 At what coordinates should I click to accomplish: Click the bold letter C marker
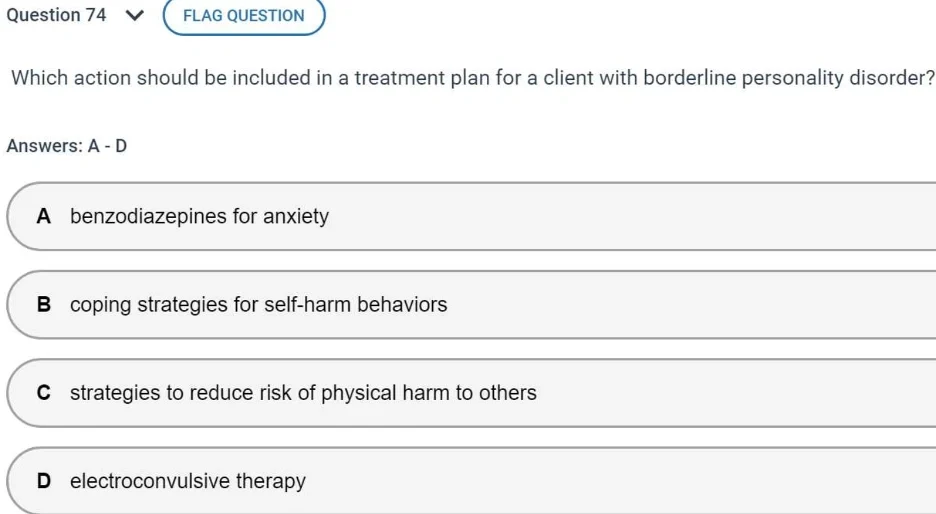pos(44,393)
